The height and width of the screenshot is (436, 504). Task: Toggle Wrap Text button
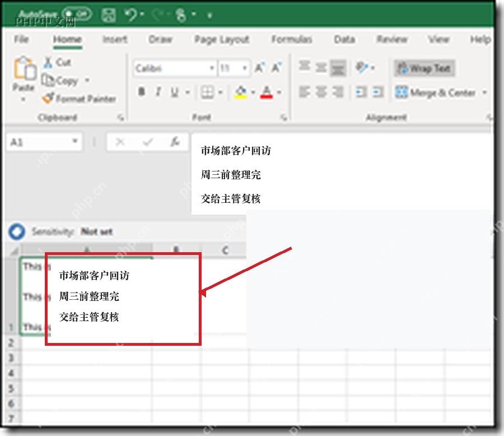pos(424,68)
